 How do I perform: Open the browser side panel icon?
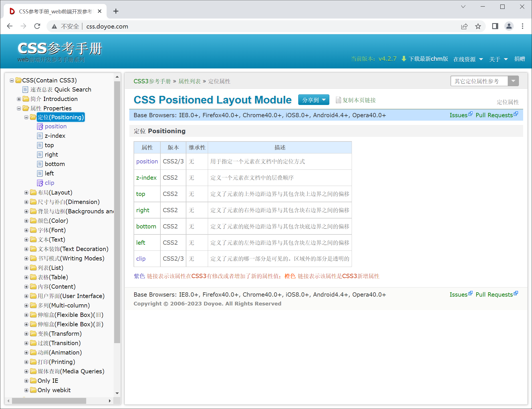(x=495, y=26)
